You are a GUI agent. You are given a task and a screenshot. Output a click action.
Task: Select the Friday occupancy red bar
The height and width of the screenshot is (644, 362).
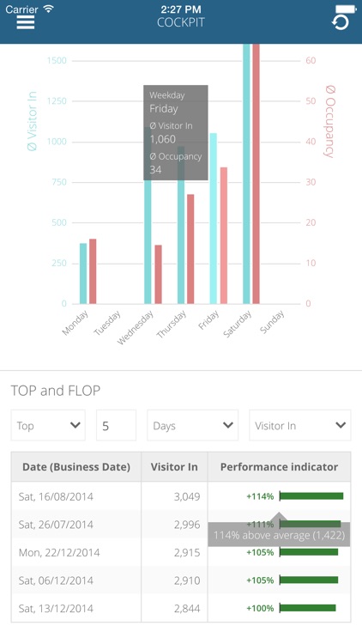[224, 235]
